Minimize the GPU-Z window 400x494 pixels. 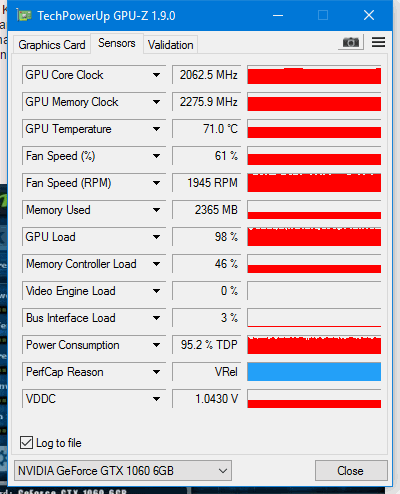[x=278, y=15]
